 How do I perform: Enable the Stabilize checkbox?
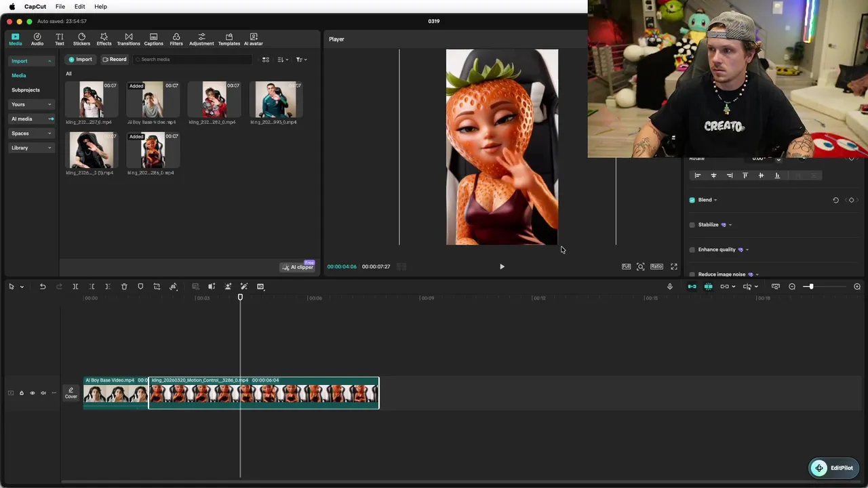click(x=692, y=224)
